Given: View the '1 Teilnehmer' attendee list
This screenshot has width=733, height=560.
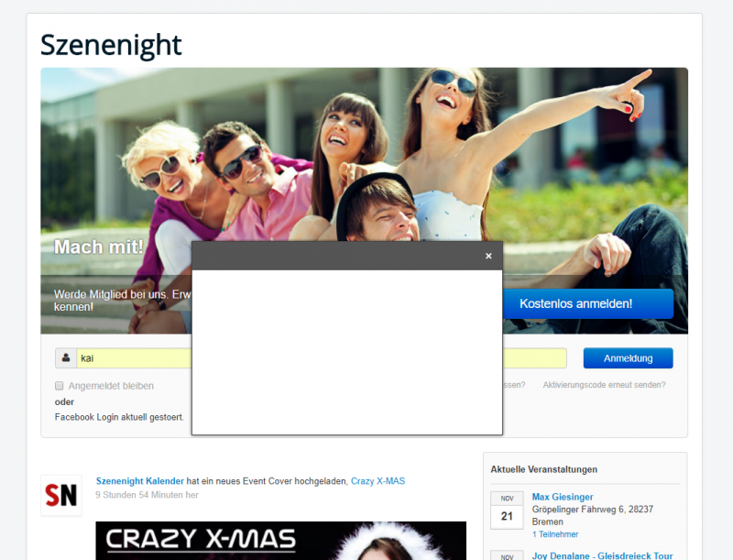Looking at the screenshot, I should [x=555, y=534].
